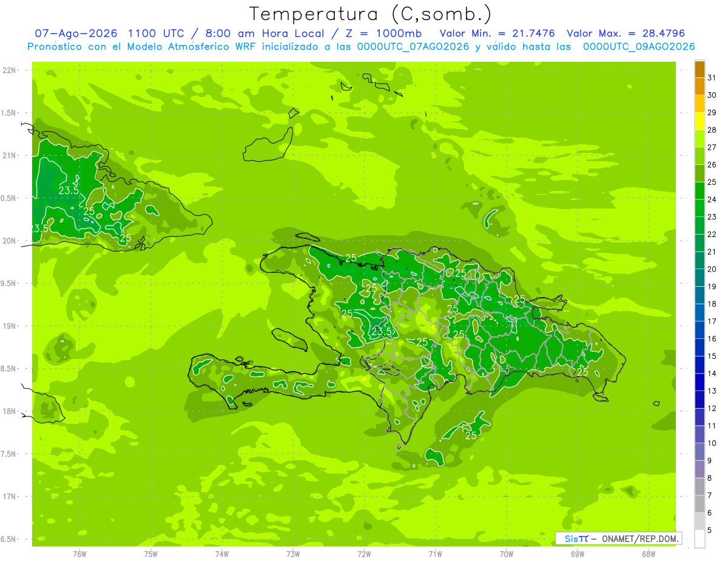The width and height of the screenshot is (728, 562).
Task: Click the 7.5N latitude axis label
Action: pos(9,454)
